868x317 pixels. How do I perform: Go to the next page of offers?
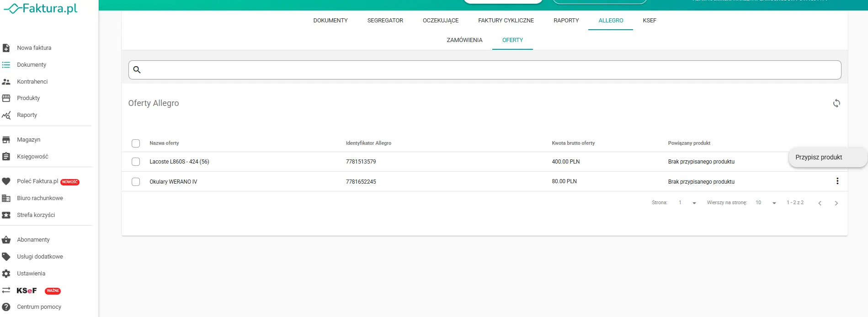836,203
